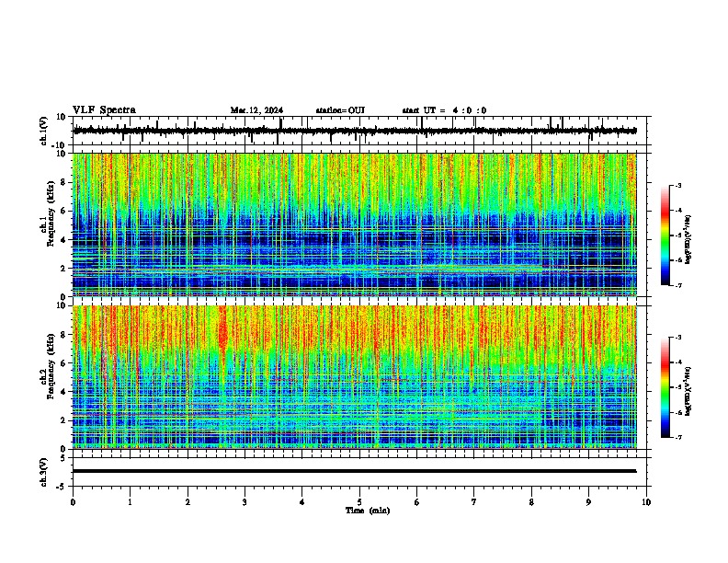Click the ch.1 color bar "log(PSD)" label
This screenshot has height=563, width=728.
688,240
